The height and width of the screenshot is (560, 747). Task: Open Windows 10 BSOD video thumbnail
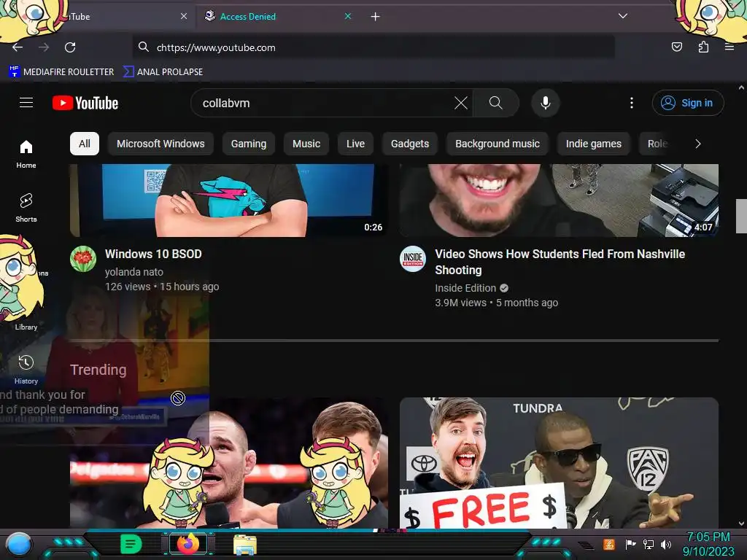(x=228, y=201)
